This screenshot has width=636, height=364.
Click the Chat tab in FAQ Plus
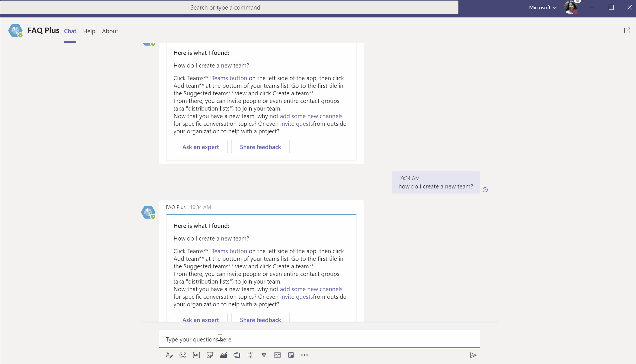[x=70, y=31]
